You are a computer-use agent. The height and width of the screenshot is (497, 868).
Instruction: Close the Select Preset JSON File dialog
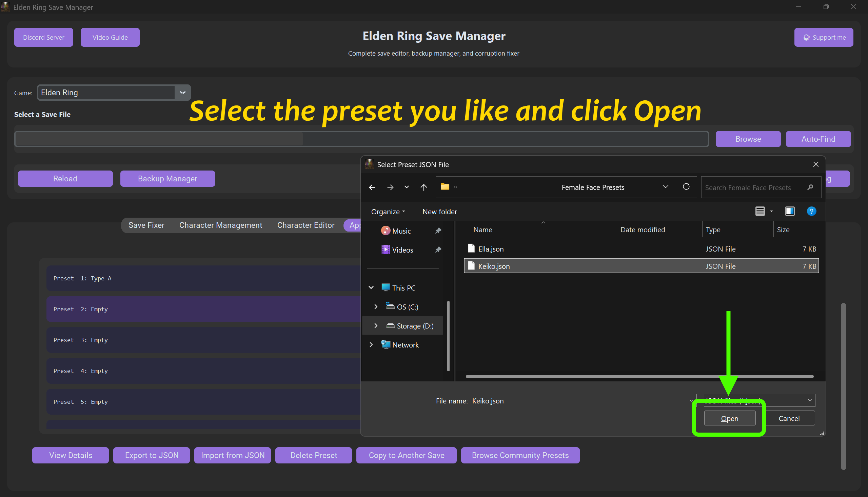click(x=816, y=164)
